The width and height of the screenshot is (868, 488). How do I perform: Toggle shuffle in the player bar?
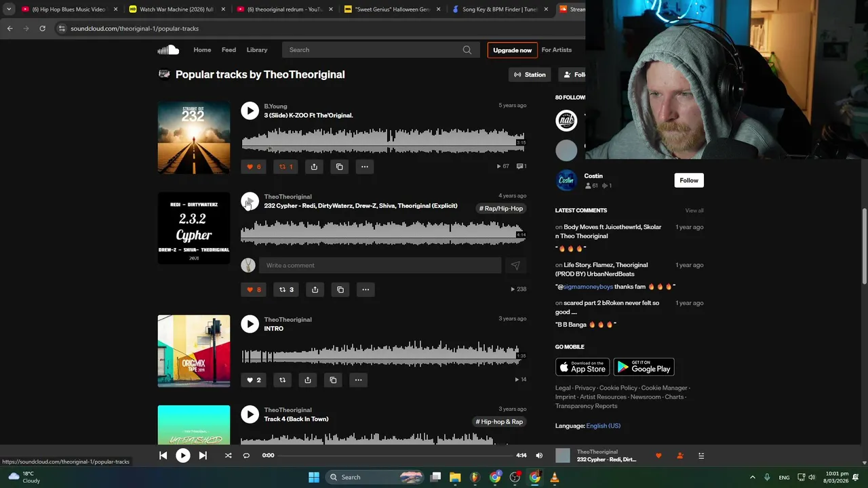228,455
